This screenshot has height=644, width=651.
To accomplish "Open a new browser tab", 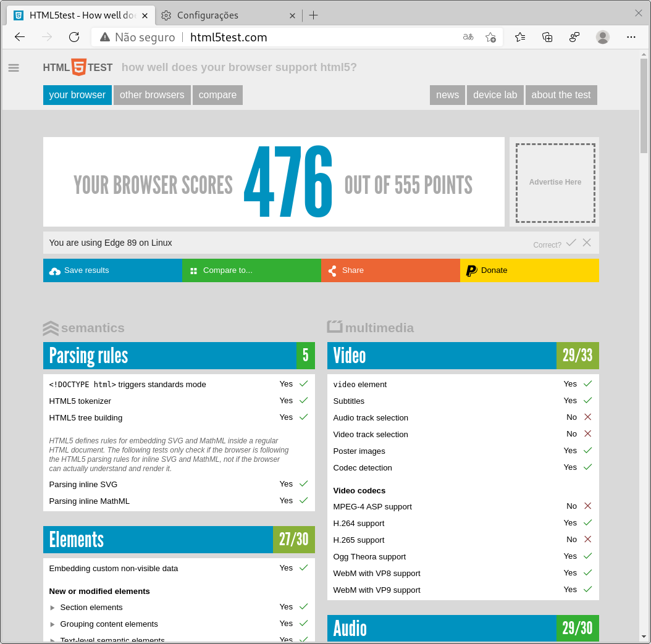I will point(314,15).
